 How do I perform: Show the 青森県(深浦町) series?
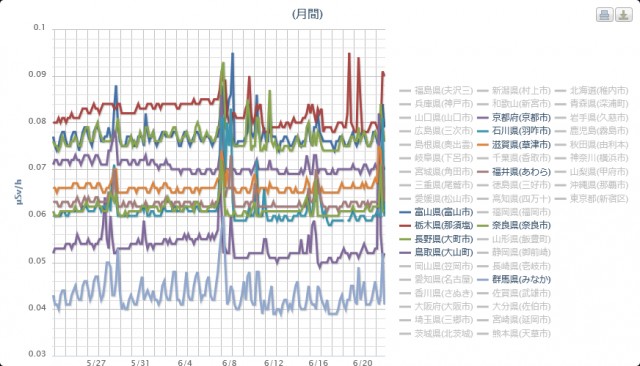592,104
